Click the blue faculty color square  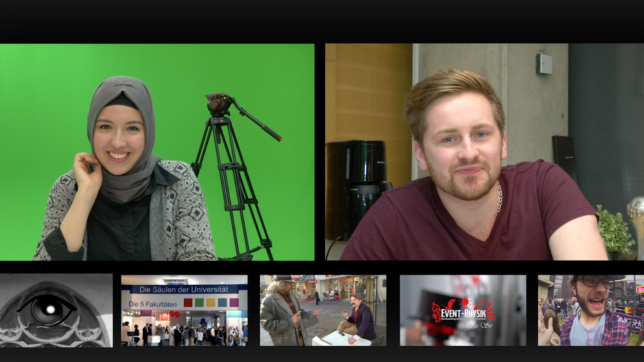pyautogui.click(x=222, y=302)
